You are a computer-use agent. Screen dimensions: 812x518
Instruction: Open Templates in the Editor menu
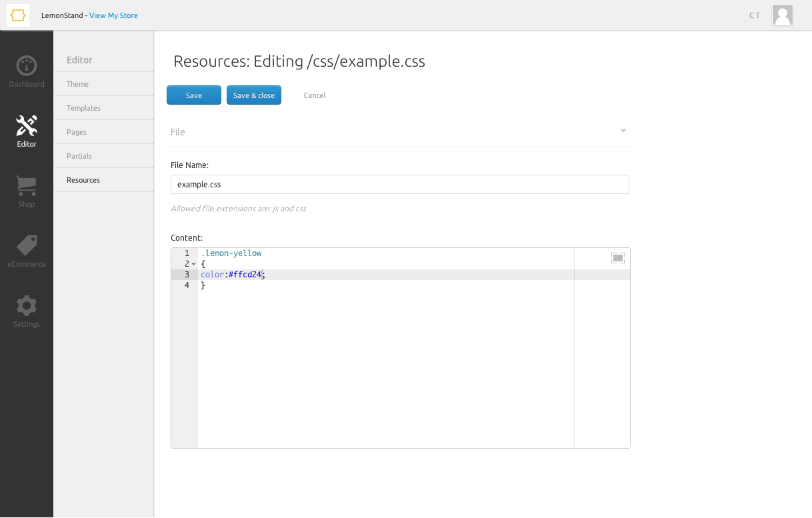[x=83, y=108]
